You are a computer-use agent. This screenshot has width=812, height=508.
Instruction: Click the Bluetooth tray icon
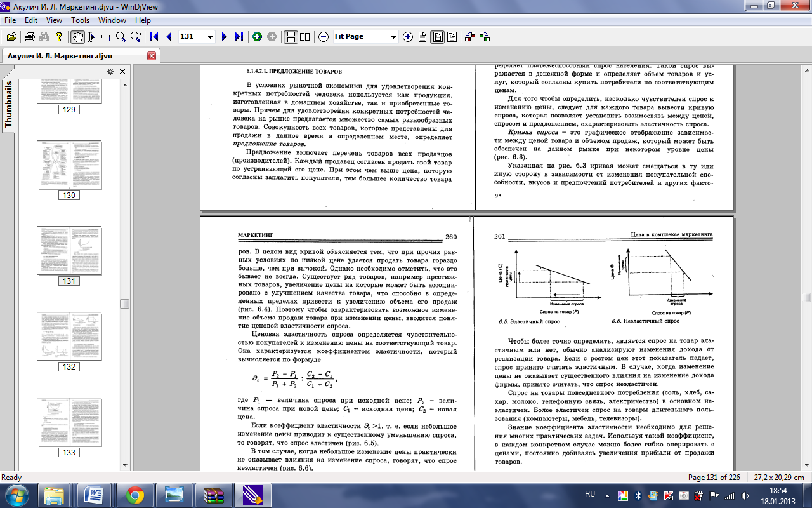pyautogui.click(x=638, y=495)
